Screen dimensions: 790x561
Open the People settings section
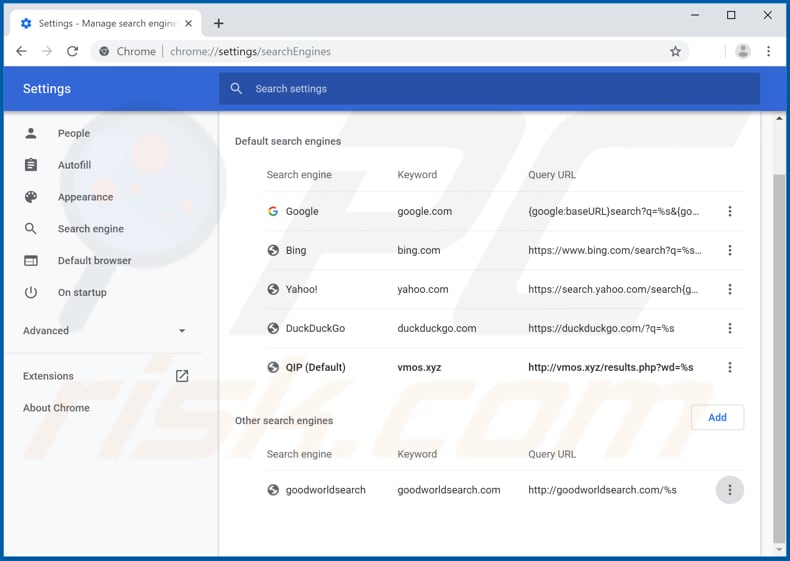[x=74, y=133]
